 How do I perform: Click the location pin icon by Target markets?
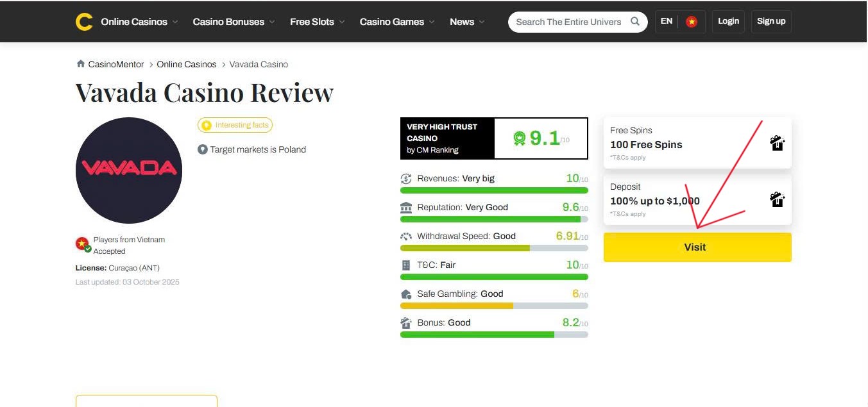click(x=203, y=149)
